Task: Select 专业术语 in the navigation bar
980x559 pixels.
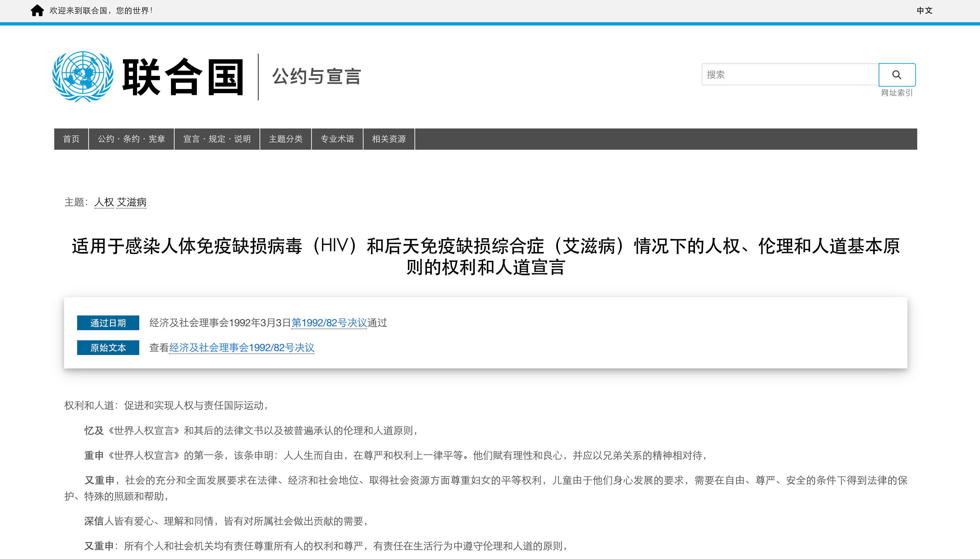Action: [x=337, y=139]
